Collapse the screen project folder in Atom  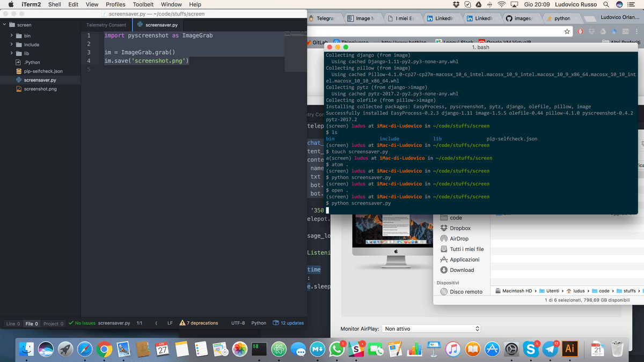click(x=4, y=25)
